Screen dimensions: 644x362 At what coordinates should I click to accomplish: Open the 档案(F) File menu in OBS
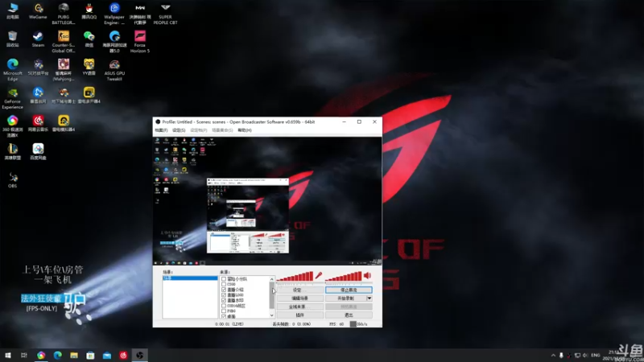click(161, 130)
